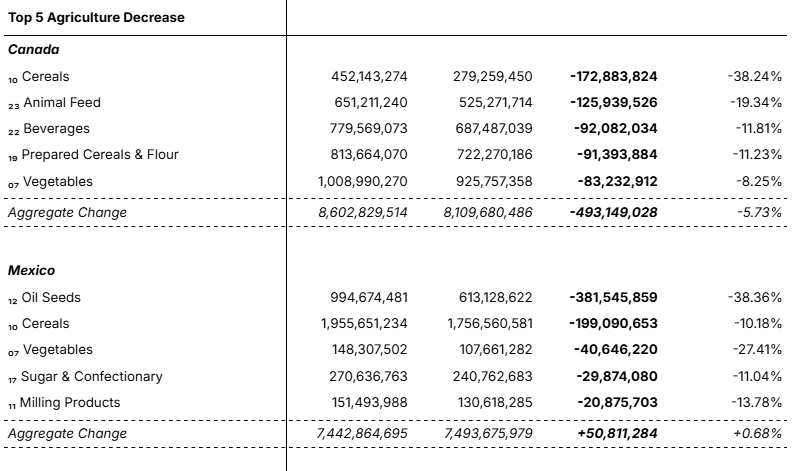
Task: Click the Mexico section header
Action: [x=32, y=271]
